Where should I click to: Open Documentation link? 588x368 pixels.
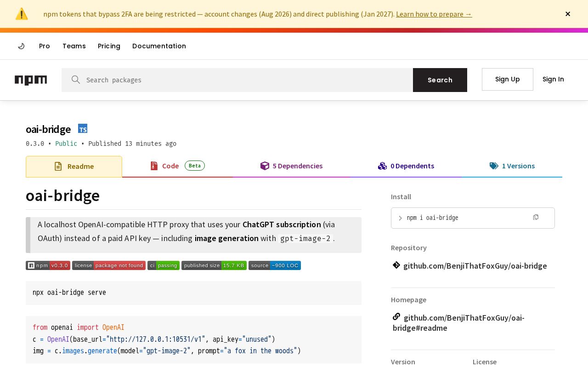pyautogui.click(x=159, y=46)
